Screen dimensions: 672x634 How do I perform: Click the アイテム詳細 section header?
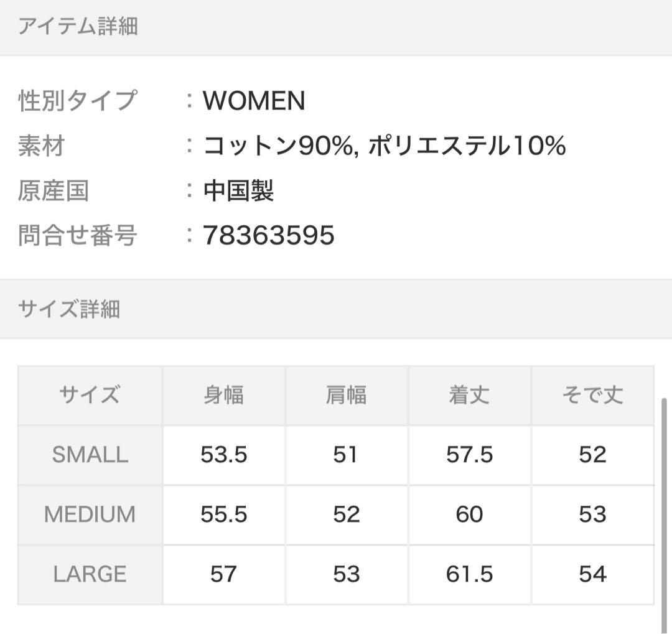tap(78, 27)
